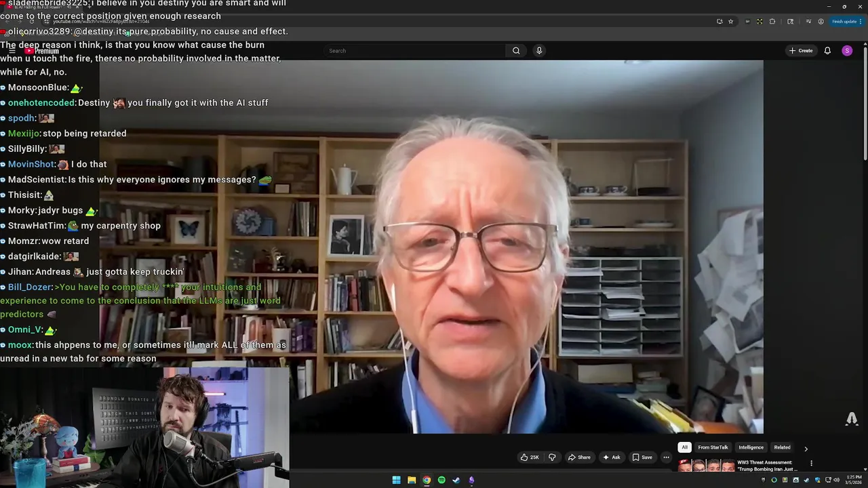Open Steam from the taskbar
Viewport: 868px width, 488px height.
coord(456,480)
